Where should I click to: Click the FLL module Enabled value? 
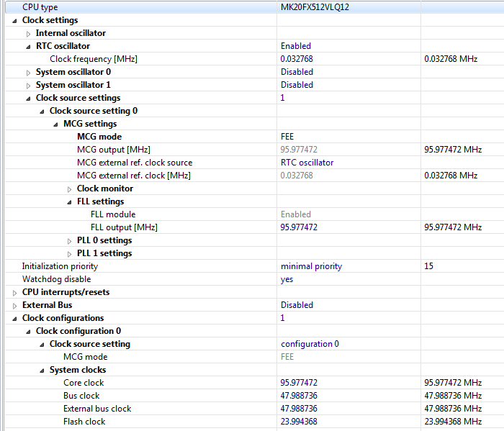(x=296, y=214)
